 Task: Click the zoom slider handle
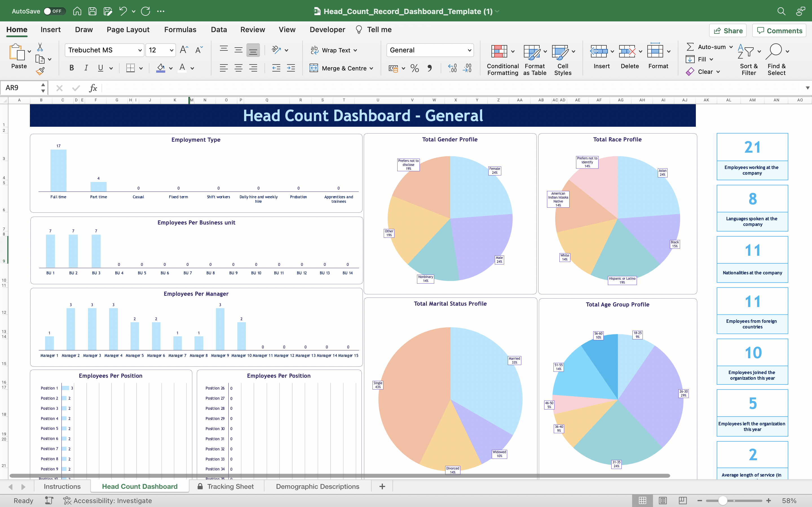coord(723,500)
